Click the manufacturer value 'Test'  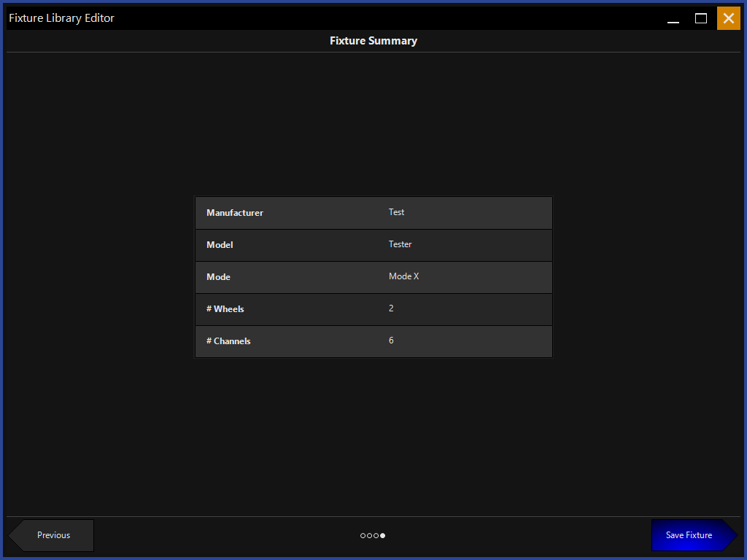(x=396, y=212)
